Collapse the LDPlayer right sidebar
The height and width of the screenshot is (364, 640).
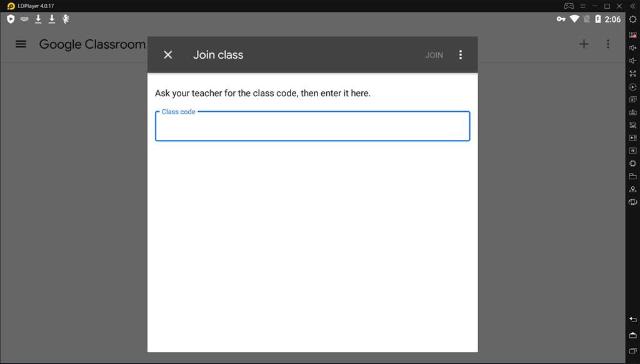pos(632,6)
